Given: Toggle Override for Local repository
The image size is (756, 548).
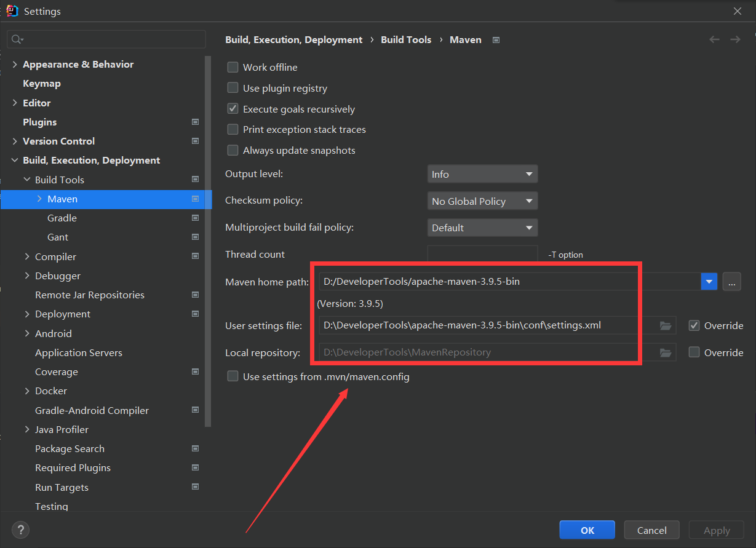Looking at the screenshot, I should coord(694,352).
